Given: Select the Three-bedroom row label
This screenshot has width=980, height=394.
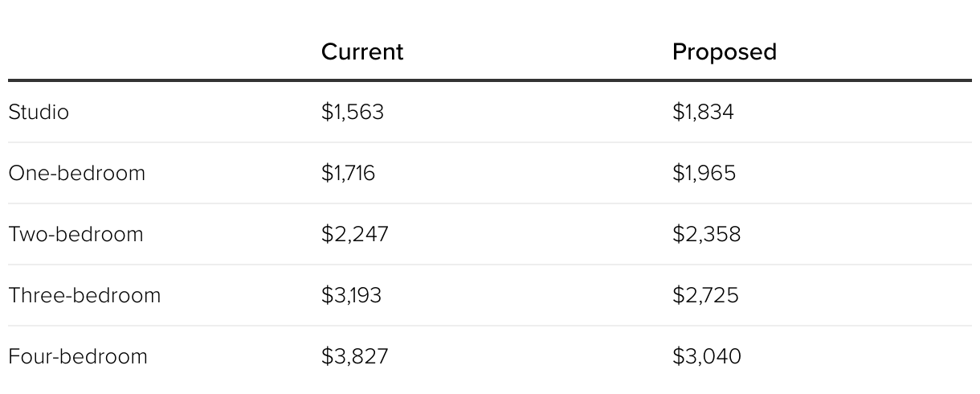Looking at the screenshot, I should click(85, 295).
